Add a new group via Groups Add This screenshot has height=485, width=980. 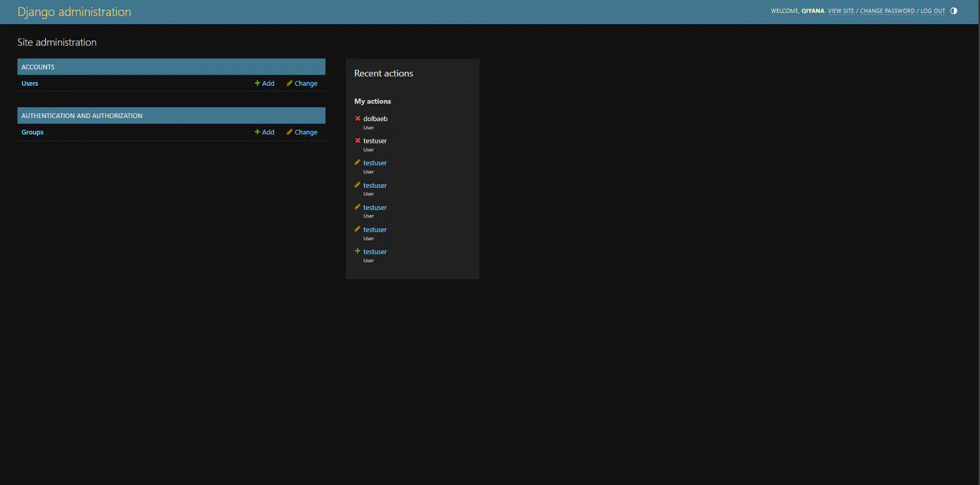pyautogui.click(x=264, y=132)
